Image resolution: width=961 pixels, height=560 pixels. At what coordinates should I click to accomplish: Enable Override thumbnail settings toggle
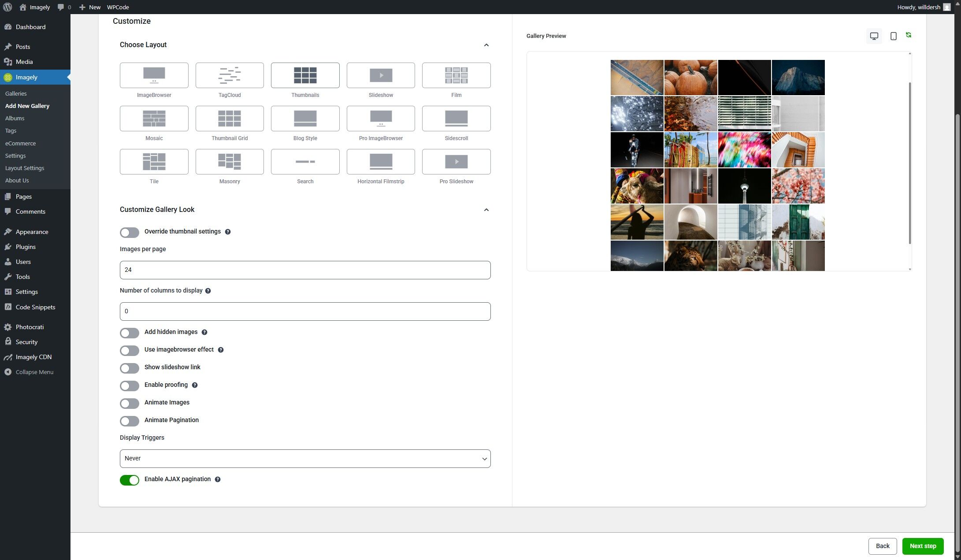pyautogui.click(x=130, y=232)
